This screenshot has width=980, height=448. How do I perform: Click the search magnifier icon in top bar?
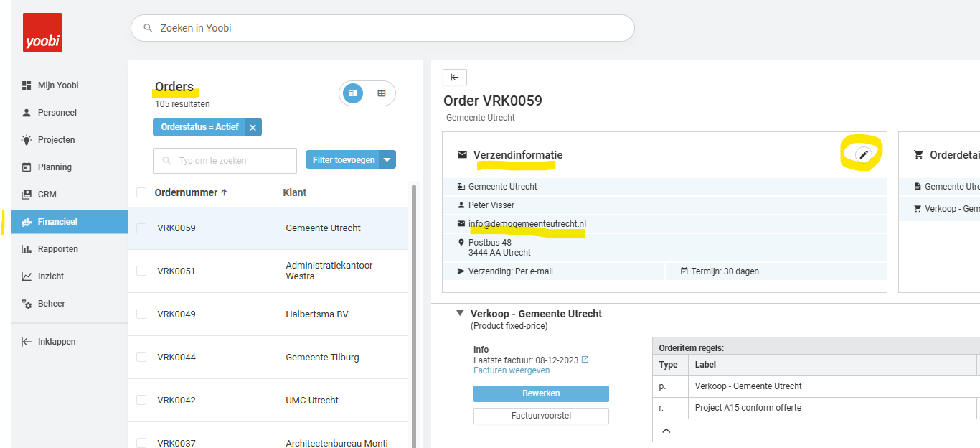(148, 28)
